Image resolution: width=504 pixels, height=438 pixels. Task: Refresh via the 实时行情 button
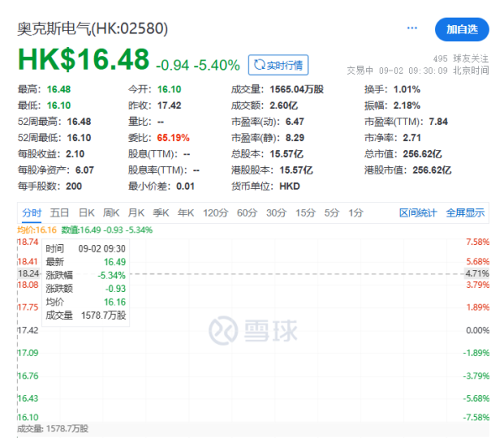(278, 65)
